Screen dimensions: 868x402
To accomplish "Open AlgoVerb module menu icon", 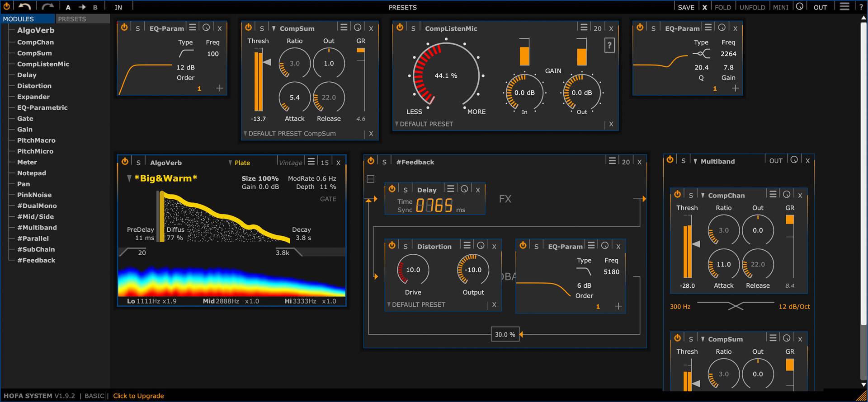I will click(311, 162).
